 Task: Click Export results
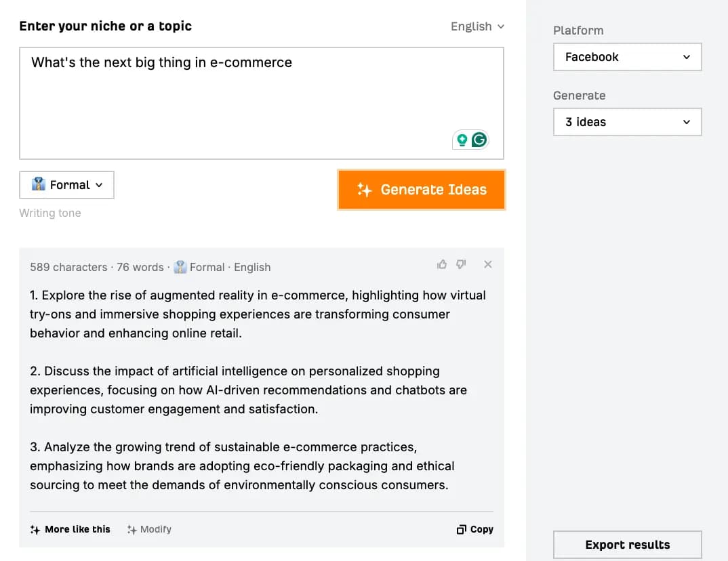[x=627, y=544]
